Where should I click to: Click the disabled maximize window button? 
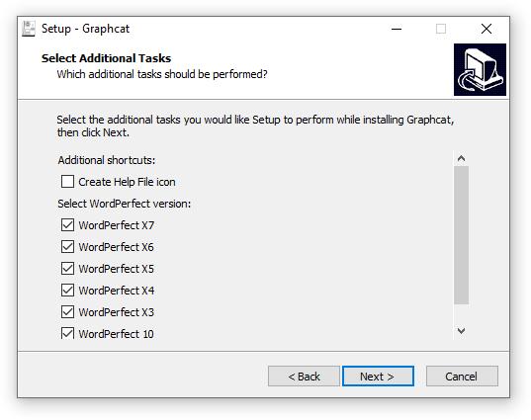(x=441, y=29)
